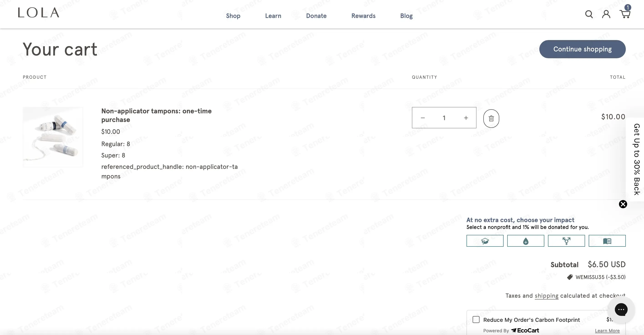Click the TOTAL column header
Viewport: 644px width, 335px height.
618,77
